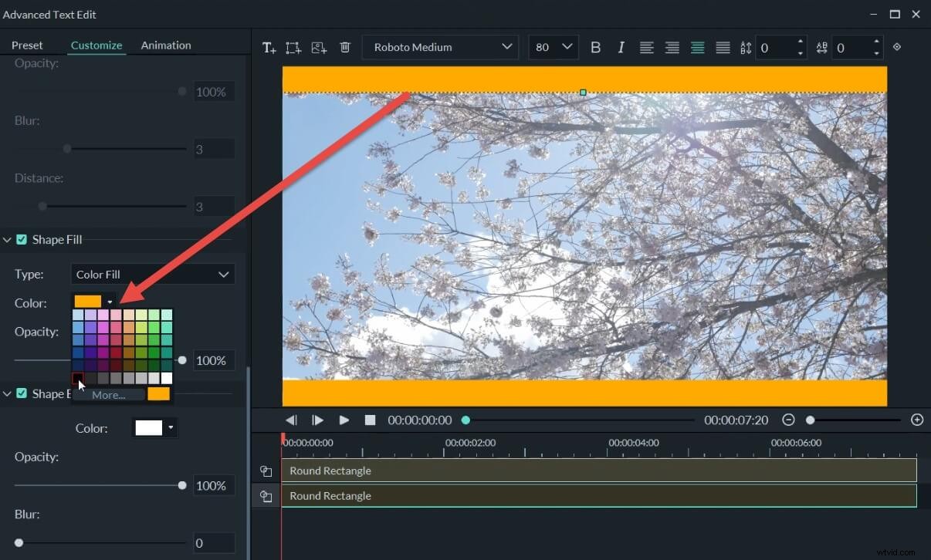Click the Add Text Box icon

(293, 47)
